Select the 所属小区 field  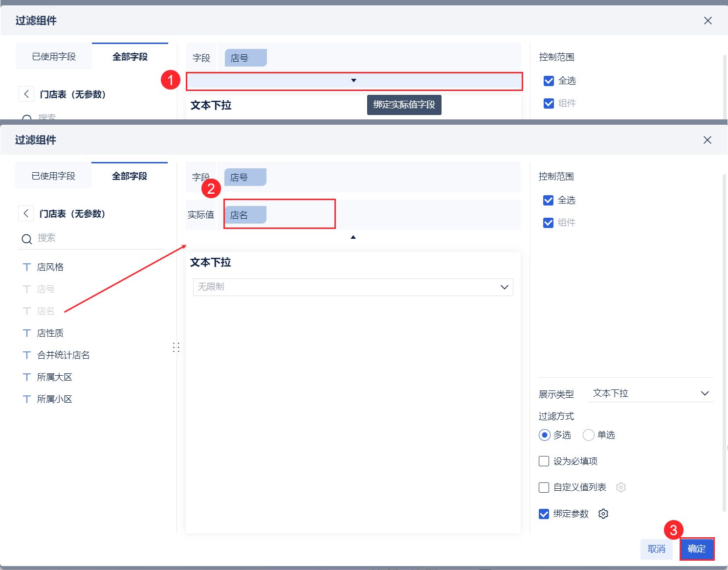tap(55, 399)
